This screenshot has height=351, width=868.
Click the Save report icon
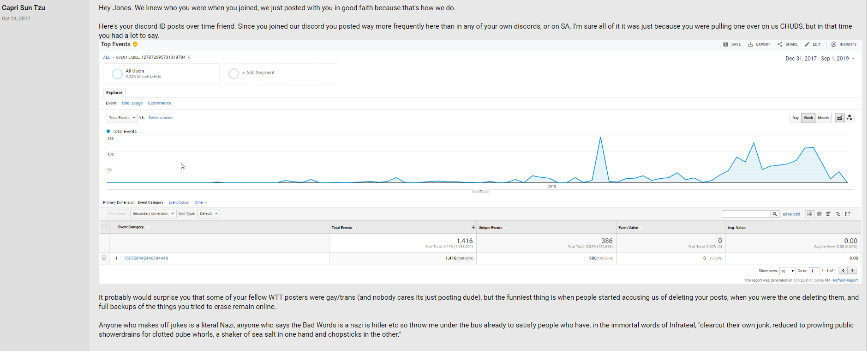point(725,44)
